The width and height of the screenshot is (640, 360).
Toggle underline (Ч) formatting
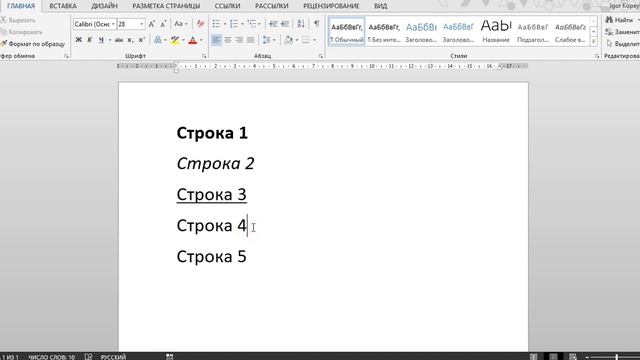[x=101, y=40]
